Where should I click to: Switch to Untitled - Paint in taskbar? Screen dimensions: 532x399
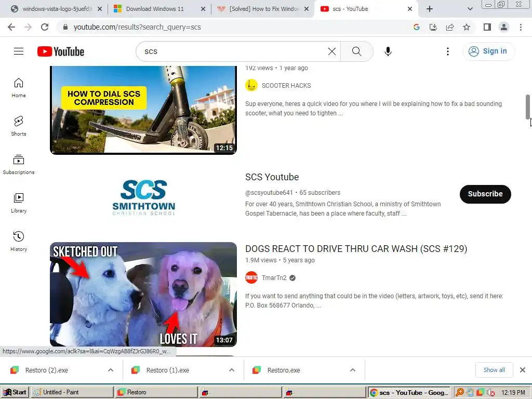(72, 392)
